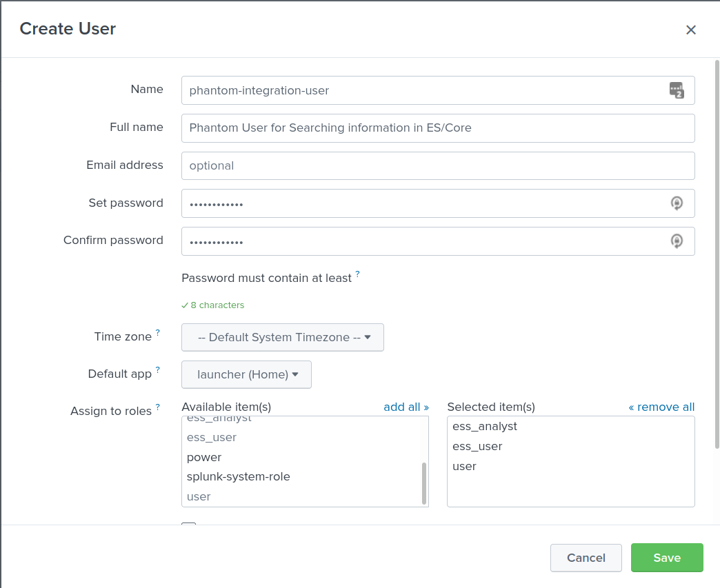
Task: Click the Cancel button
Action: pos(586,558)
